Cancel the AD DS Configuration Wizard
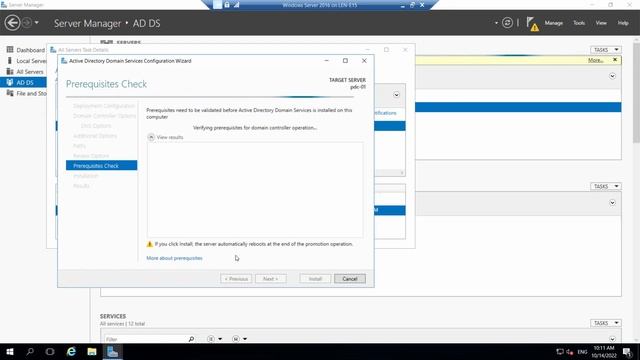The width and height of the screenshot is (640, 360). (350, 279)
